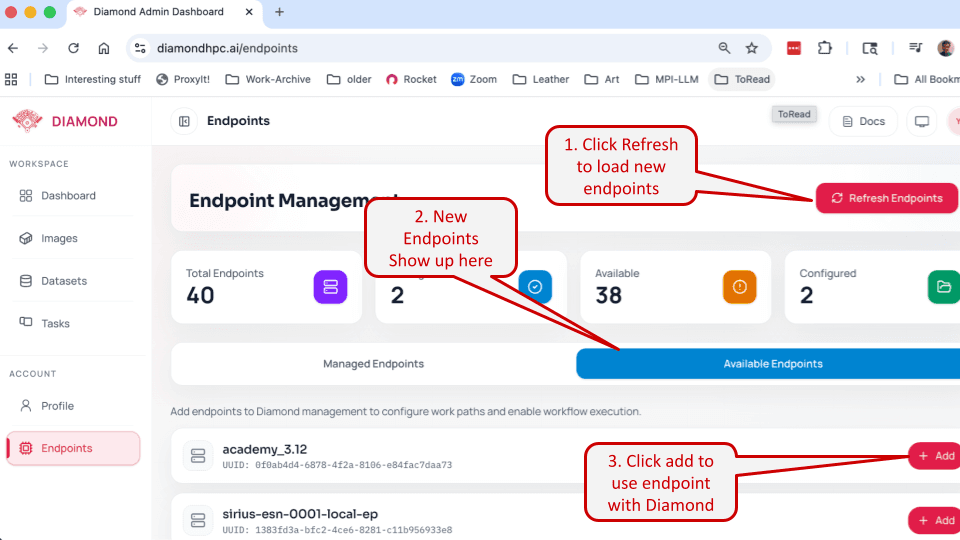Click the media control playlist icon
960x540 pixels.
tap(916, 48)
